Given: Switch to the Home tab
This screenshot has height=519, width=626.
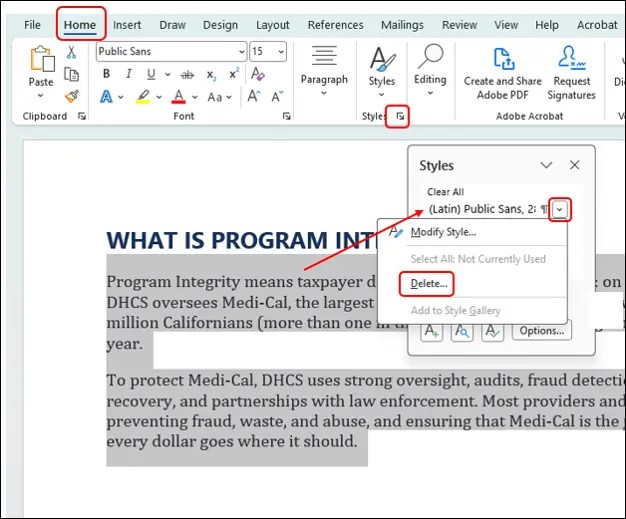Looking at the screenshot, I should 80,25.
